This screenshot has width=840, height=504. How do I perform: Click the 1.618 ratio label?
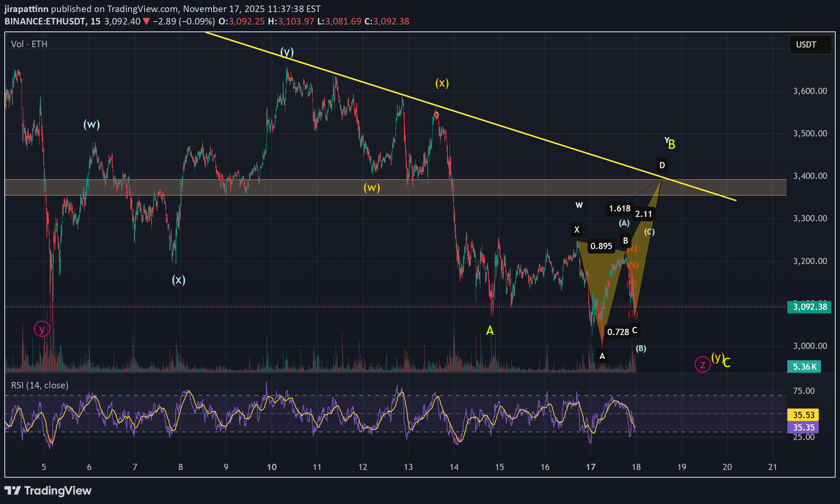coord(619,208)
